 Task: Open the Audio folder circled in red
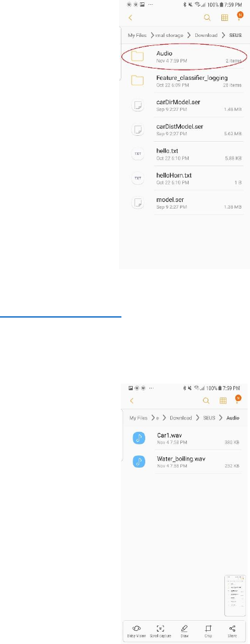[185, 56]
